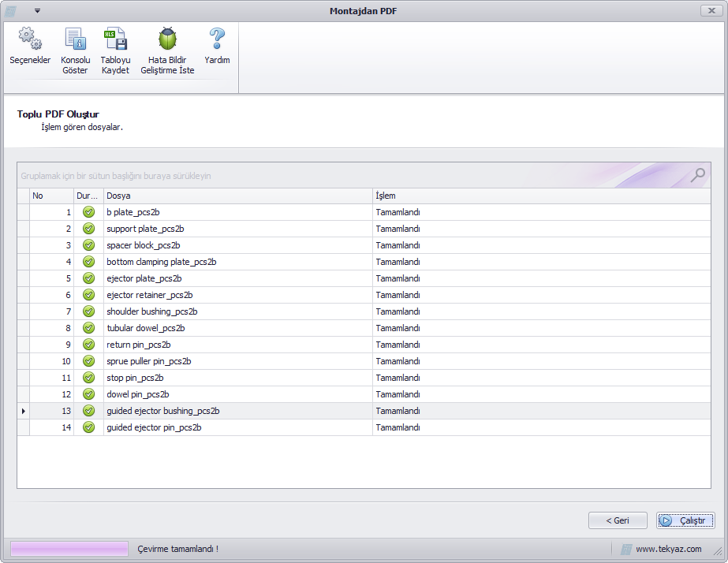Click status icon for ejector plate_pcs2b
The width and height of the screenshot is (728, 563).
point(88,278)
